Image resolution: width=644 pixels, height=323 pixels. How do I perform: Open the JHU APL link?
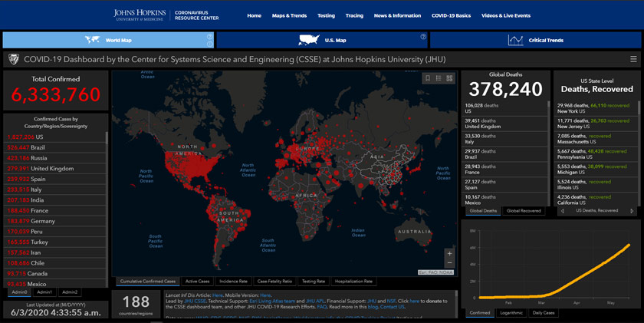click(315, 302)
